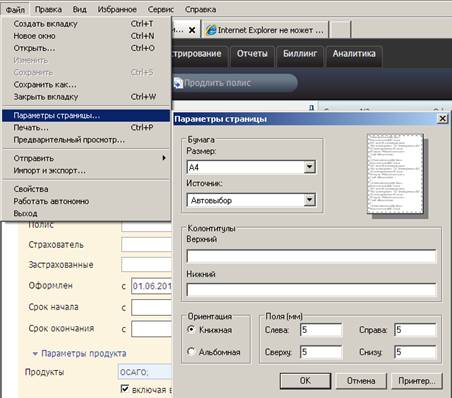The width and height of the screenshot is (452, 398).
Task: Open the Источник paper source dropdown
Action: click(310, 200)
